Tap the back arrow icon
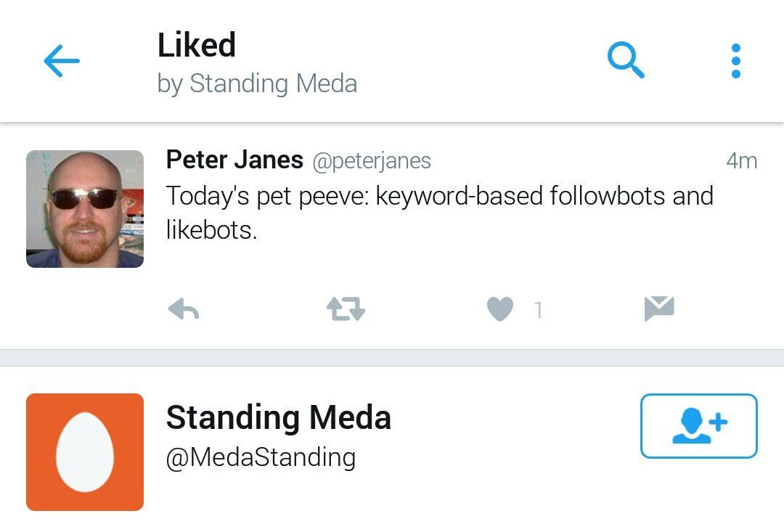Viewport: 784px width, 532px height. pyautogui.click(x=62, y=62)
